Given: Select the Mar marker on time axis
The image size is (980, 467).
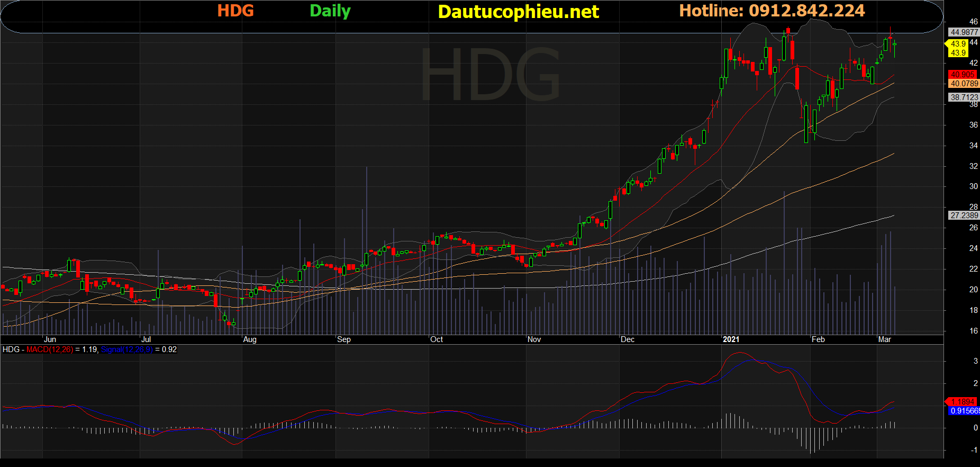Looking at the screenshot, I should (x=885, y=339).
